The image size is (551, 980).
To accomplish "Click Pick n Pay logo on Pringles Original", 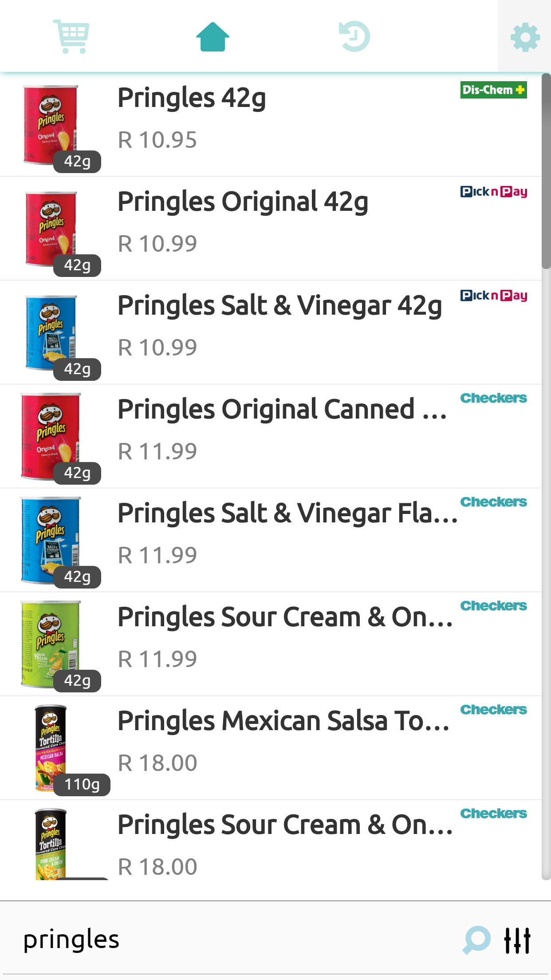I will (x=493, y=192).
